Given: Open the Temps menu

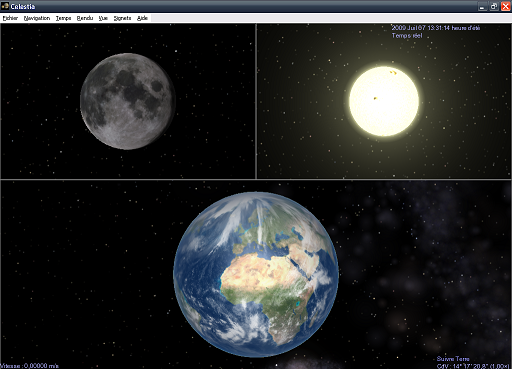Looking at the screenshot, I should click(63, 18).
